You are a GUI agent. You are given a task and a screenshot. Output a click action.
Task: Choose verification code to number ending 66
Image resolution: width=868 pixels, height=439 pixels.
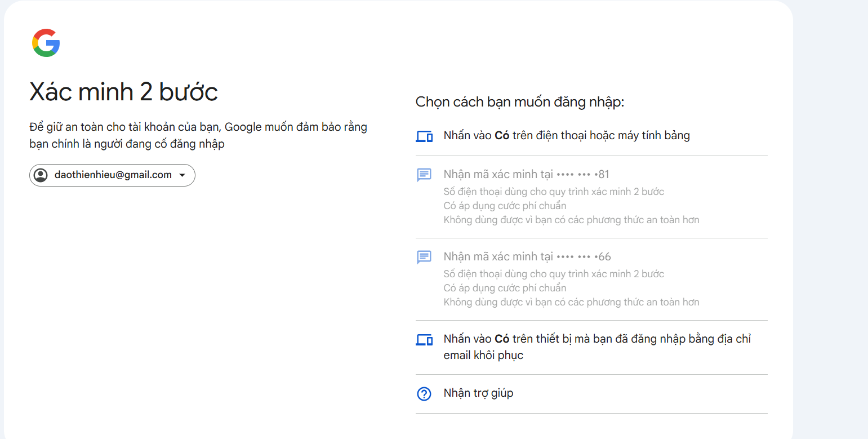(527, 257)
